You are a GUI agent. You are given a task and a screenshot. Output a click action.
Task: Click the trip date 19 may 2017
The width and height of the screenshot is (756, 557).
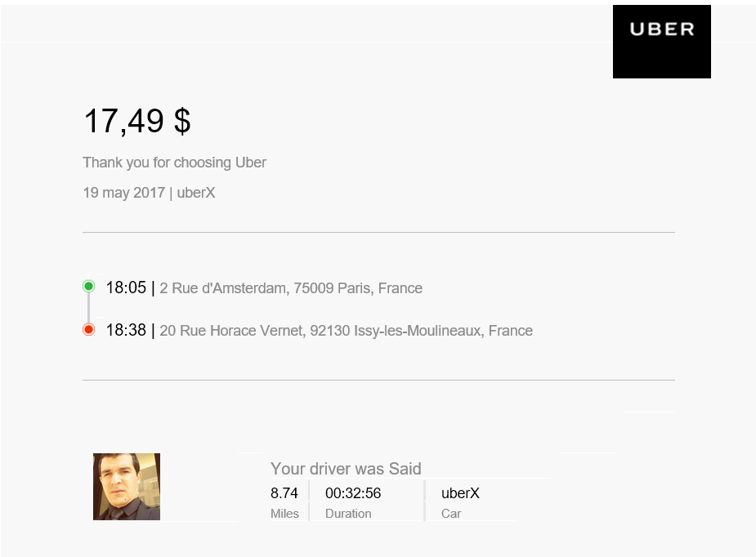tap(124, 193)
